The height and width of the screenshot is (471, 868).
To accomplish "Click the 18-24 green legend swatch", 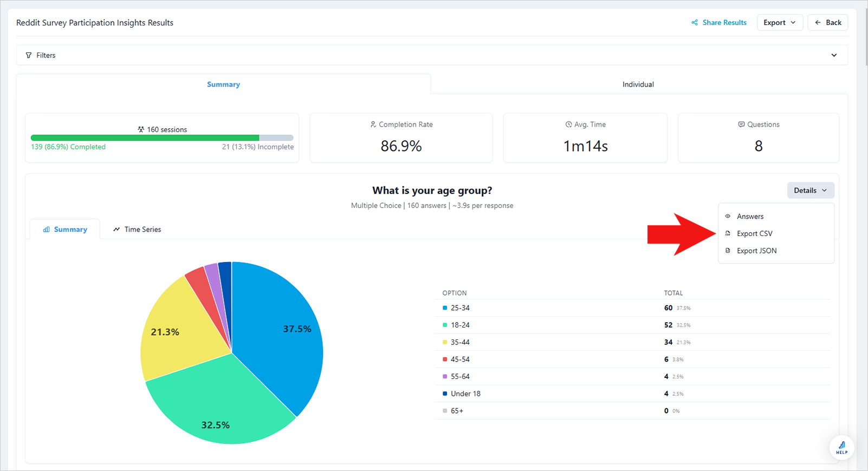I will [x=445, y=325].
